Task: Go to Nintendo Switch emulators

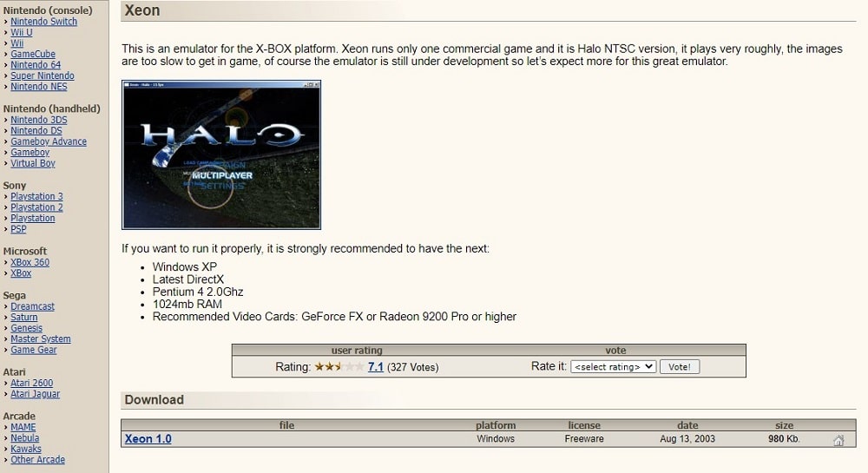Action: (43, 22)
